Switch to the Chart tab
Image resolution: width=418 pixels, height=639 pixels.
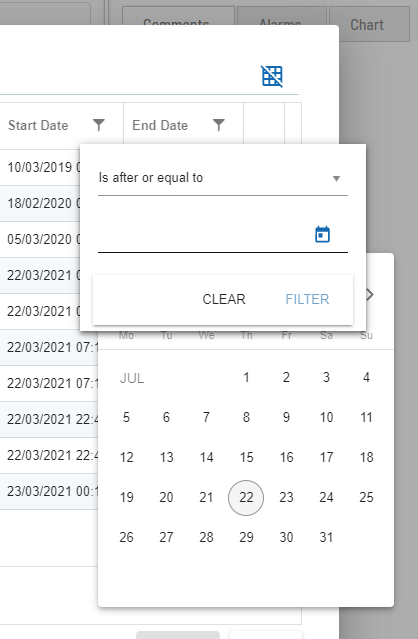click(369, 25)
